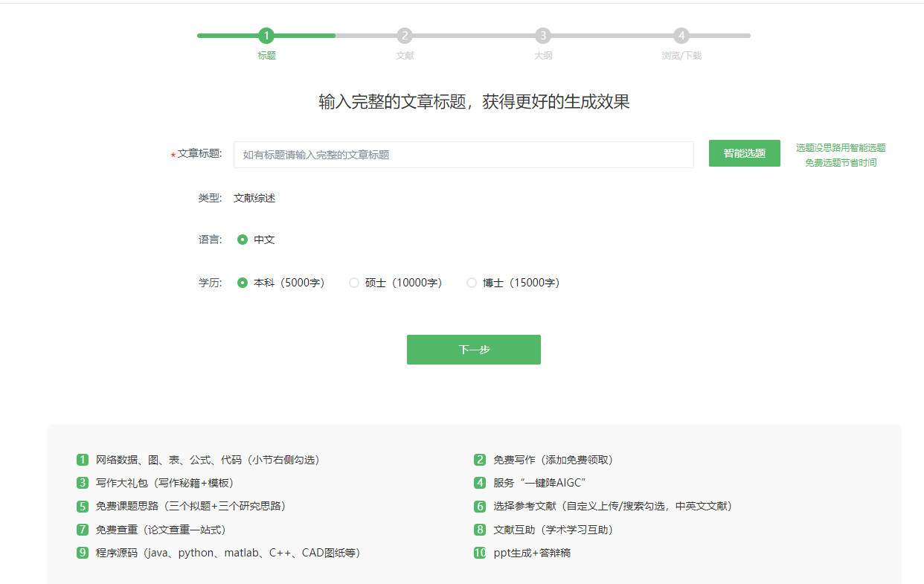This screenshot has width=924, height=584.
Task: Click number 5 badge beside 免费课题思路
Action: pyautogui.click(x=83, y=507)
